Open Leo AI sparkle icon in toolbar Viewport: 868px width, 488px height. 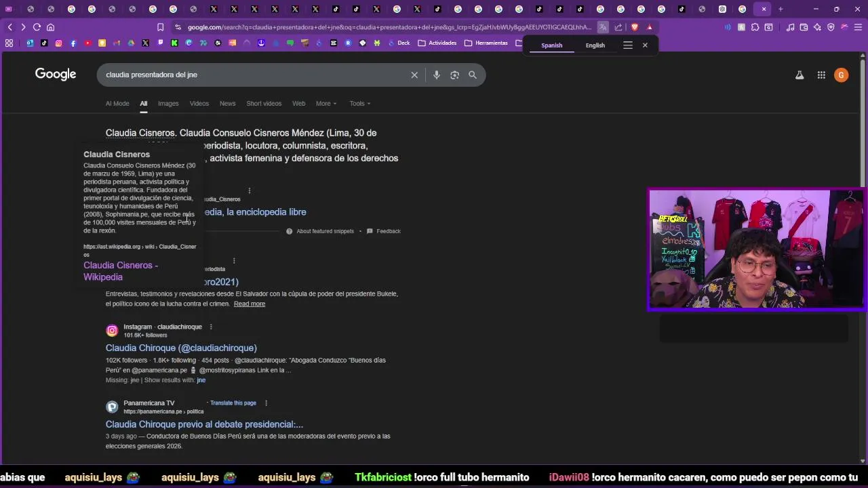[817, 27]
